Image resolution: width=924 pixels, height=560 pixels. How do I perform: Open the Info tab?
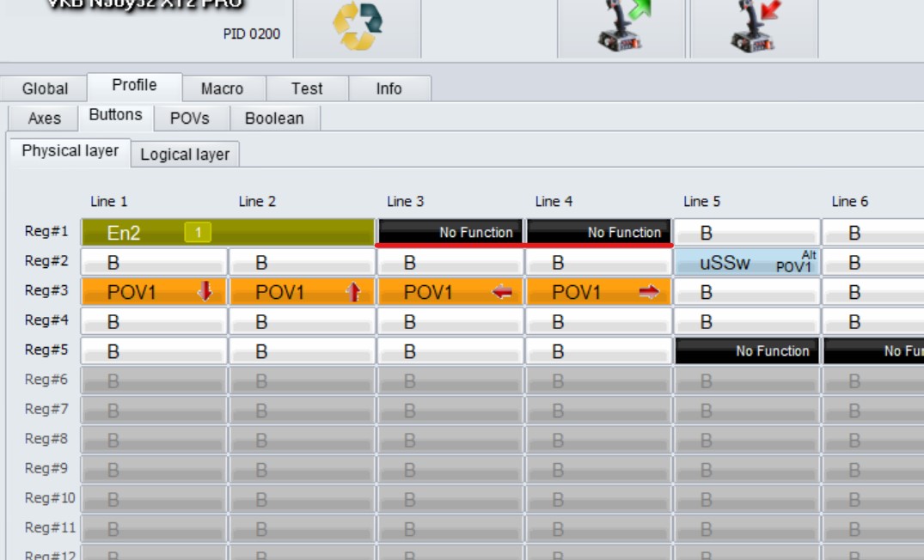click(x=389, y=88)
